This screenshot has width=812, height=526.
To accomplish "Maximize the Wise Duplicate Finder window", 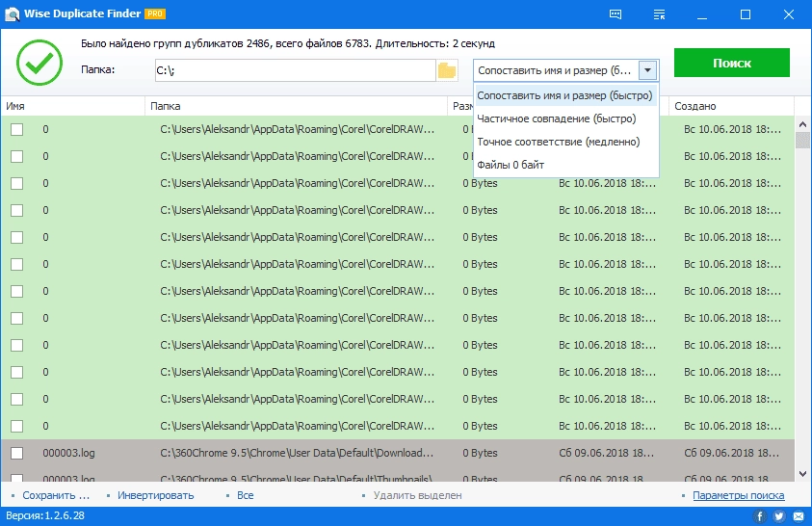I will pos(746,14).
